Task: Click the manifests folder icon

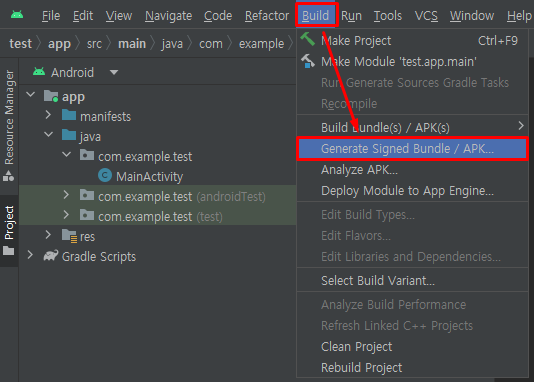Action: click(69, 115)
